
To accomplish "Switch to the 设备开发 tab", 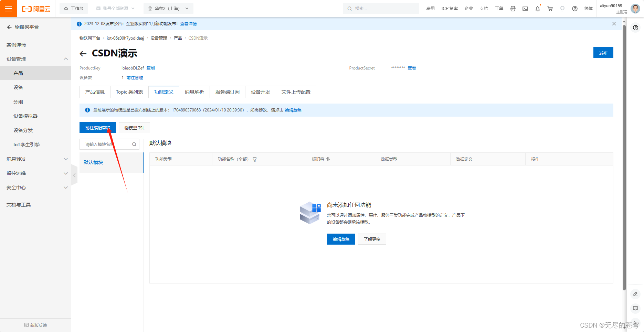I will click(x=261, y=92).
